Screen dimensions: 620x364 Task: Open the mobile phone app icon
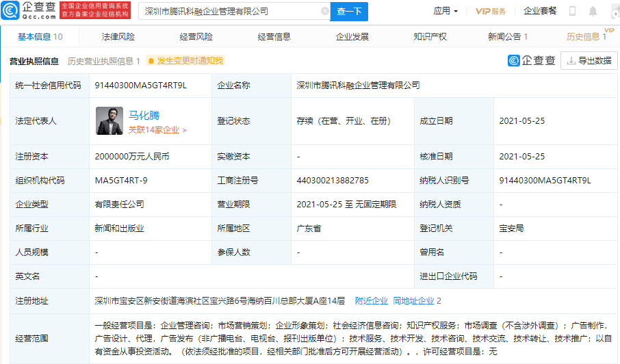click(x=572, y=11)
